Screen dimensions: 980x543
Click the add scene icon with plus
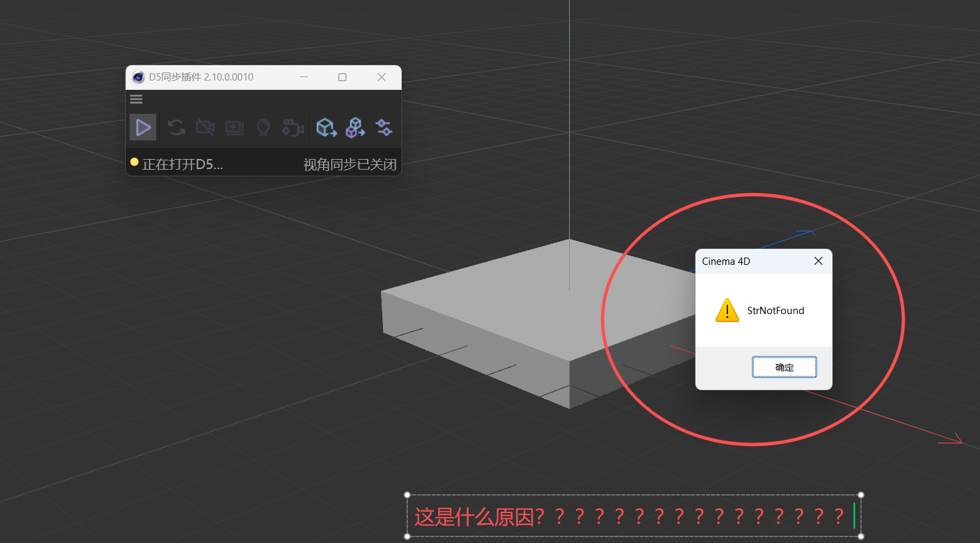[x=234, y=127]
